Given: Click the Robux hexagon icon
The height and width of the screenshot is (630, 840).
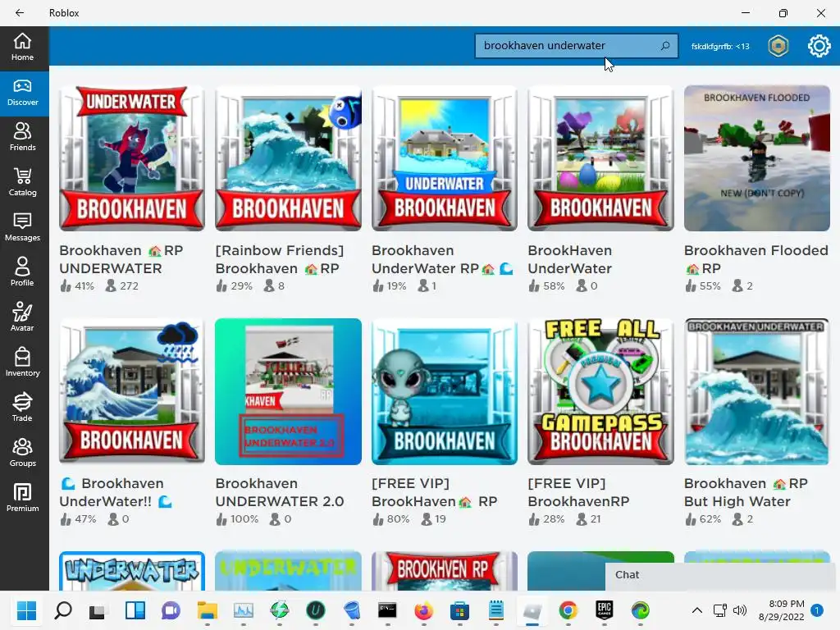Looking at the screenshot, I should (x=778, y=46).
